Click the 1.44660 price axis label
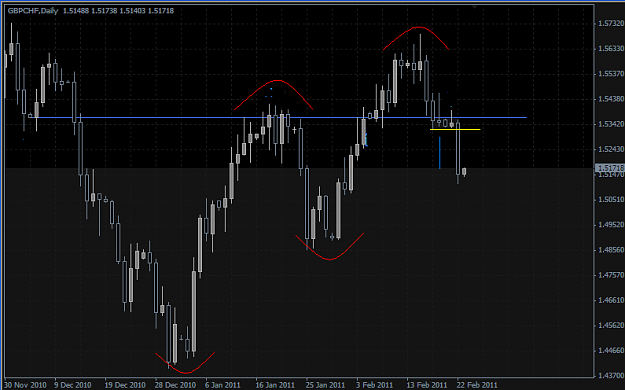Image resolution: width=625 pixels, height=390 pixels. (611, 350)
